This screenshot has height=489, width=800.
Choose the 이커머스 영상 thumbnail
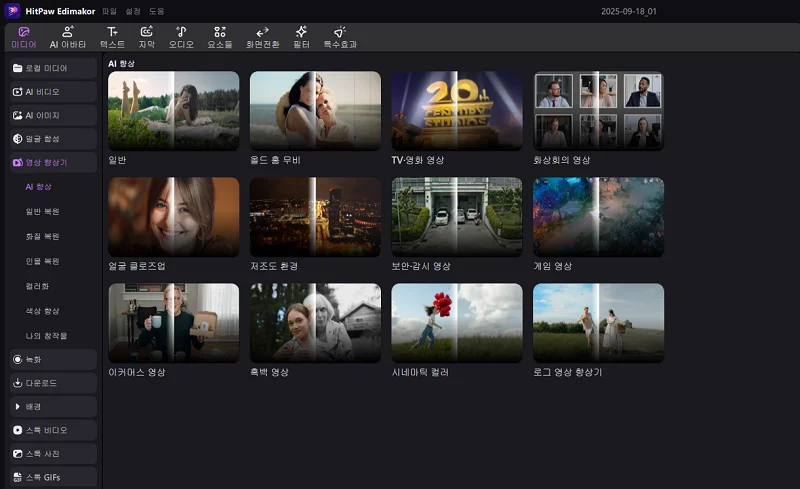(x=173, y=323)
